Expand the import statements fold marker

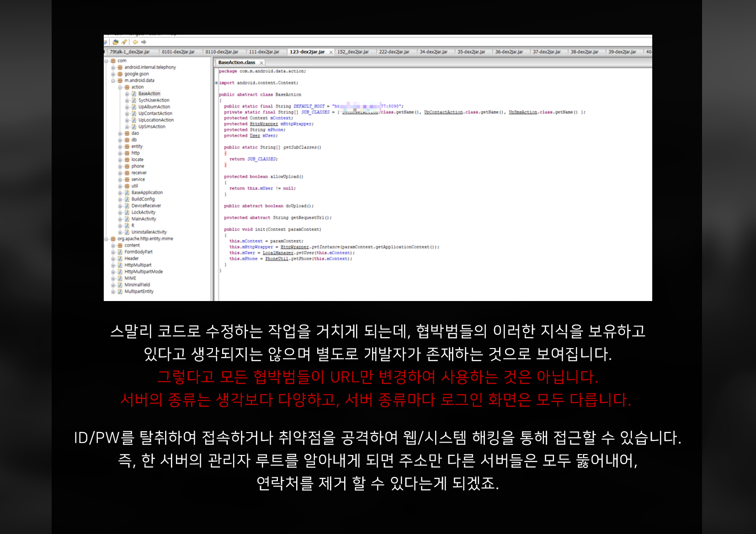(217, 83)
